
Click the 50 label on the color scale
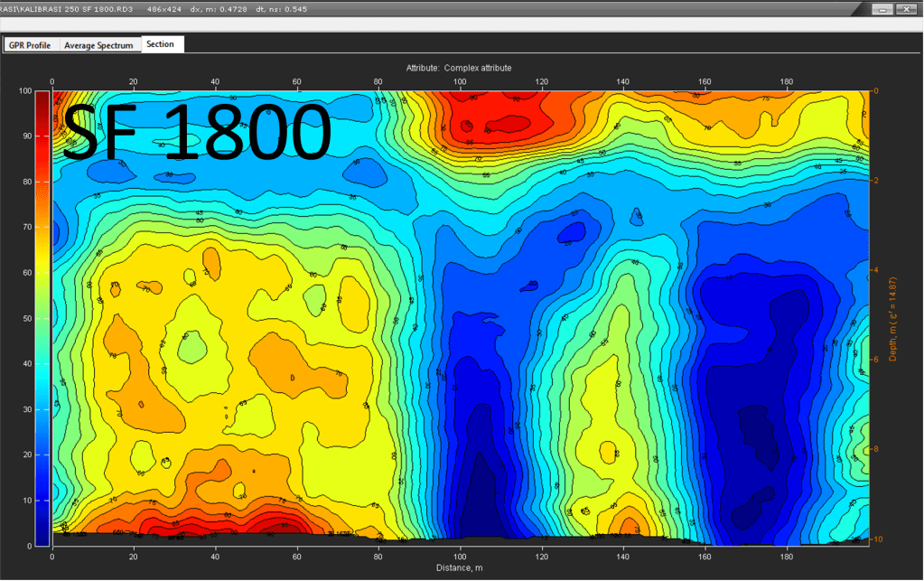[27, 318]
